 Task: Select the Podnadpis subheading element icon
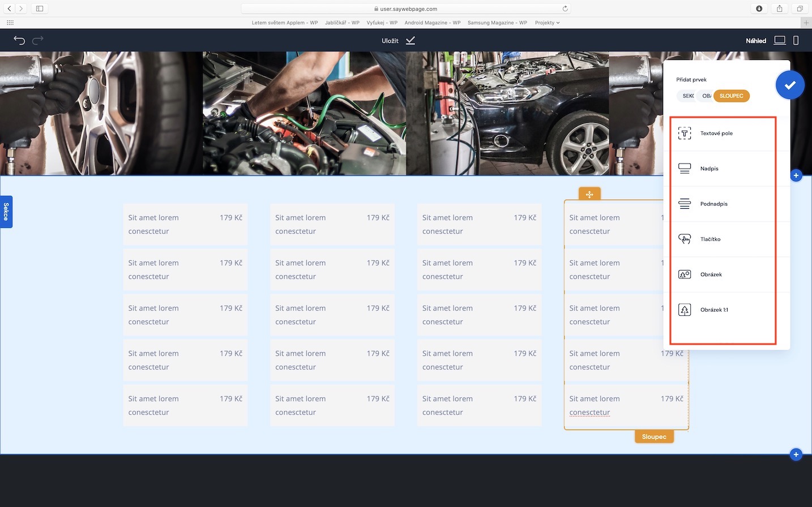click(x=685, y=204)
